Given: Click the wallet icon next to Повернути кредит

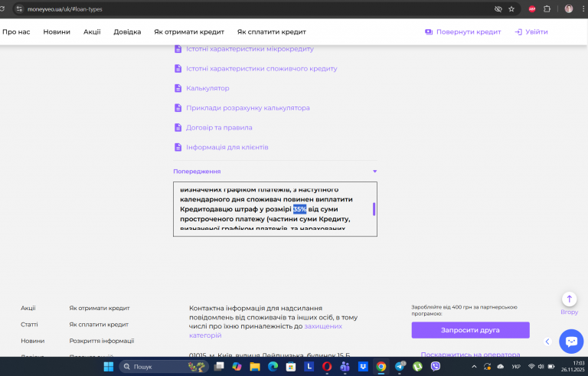Looking at the screenshot, I should [429, 32].
